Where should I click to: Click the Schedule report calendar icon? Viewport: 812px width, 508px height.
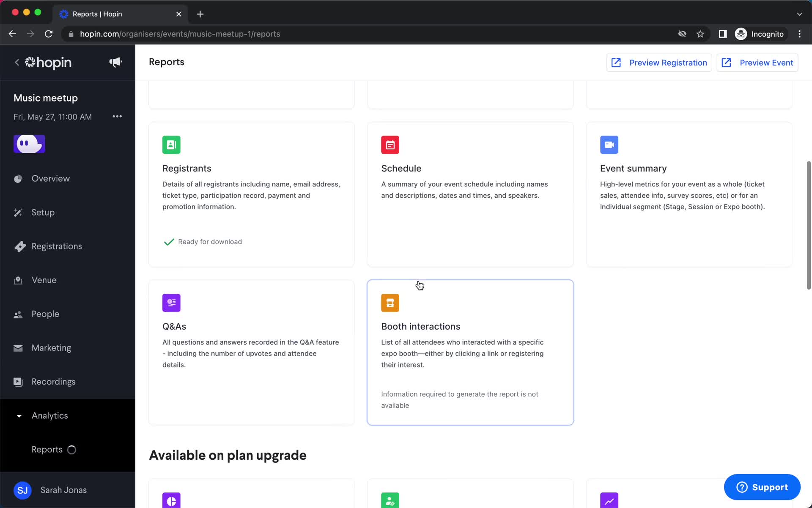pyautogui.click(x=390, y=145)
